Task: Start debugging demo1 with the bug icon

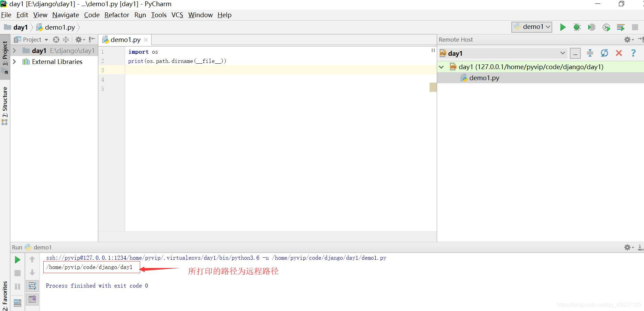Action: click(577, 27)
